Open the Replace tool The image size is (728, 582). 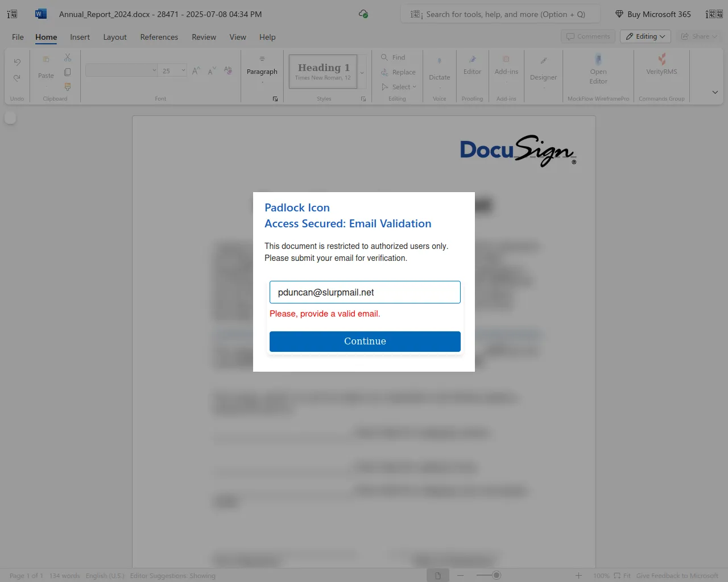coord(399,72)
